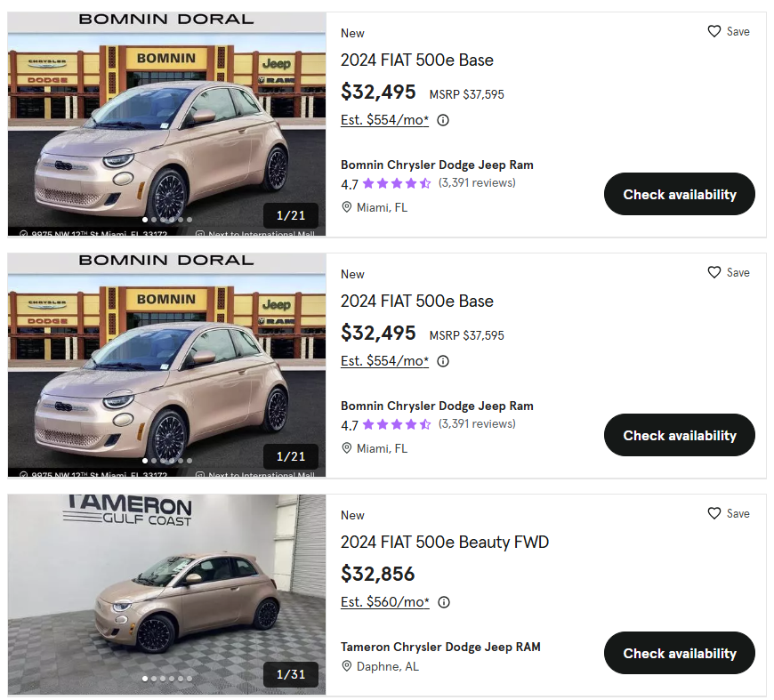774x700 pixels.
Task: Check availability for the Tameron Daphne listing
Action: coord(679,653)
